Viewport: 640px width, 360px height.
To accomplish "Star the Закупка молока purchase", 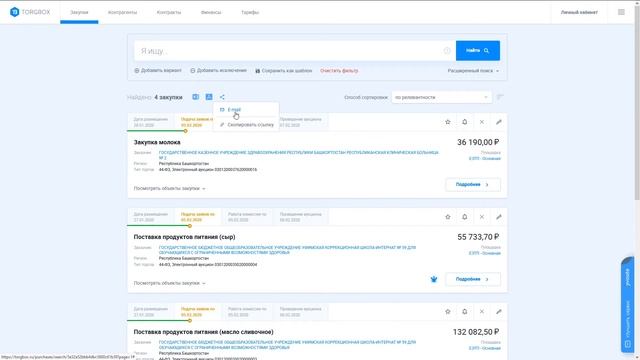I will pyautogui.click(x=448, y=122).
